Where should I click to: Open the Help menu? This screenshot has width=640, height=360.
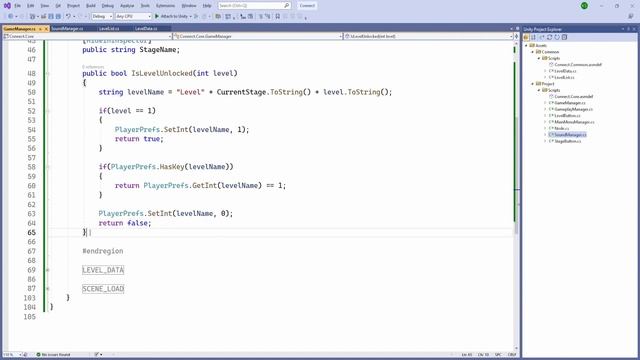click(x=207, y=6)
